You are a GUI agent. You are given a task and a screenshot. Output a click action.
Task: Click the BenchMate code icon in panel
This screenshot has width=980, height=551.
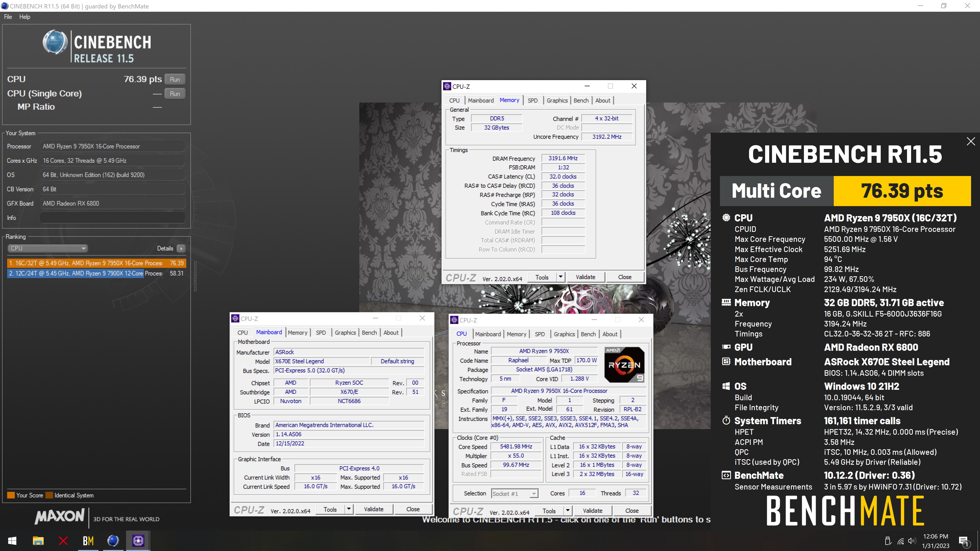(726, 475)
